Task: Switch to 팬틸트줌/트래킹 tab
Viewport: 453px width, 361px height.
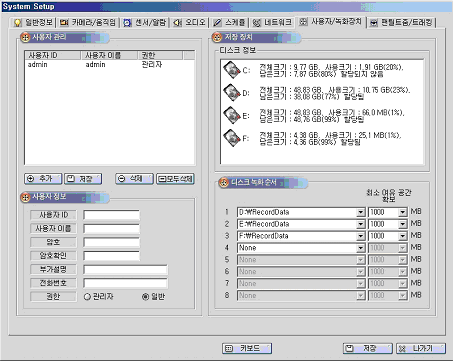Action: point(401,23)
